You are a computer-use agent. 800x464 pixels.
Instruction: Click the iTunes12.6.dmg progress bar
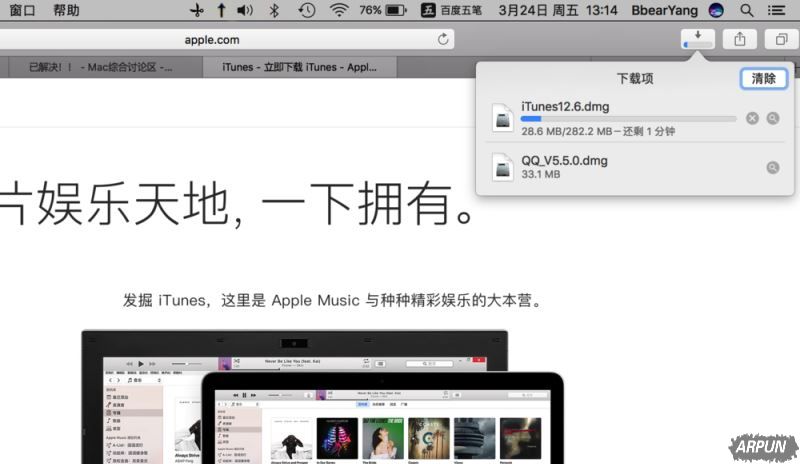click(x=629, y=119)
